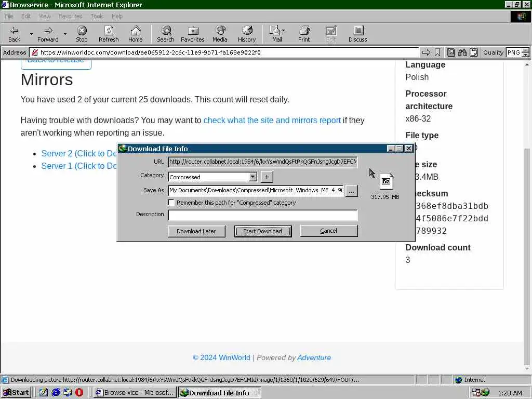Switch to Download File Info taskbar button
Image resolution: width=532 pixels, height=399 pixels.
coord(220,393)
